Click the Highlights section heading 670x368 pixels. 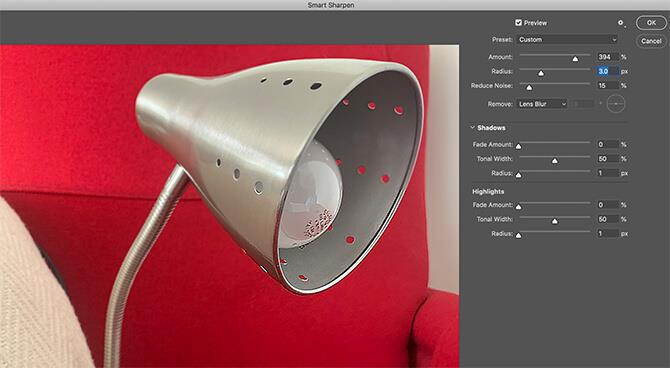coord(488,191)
